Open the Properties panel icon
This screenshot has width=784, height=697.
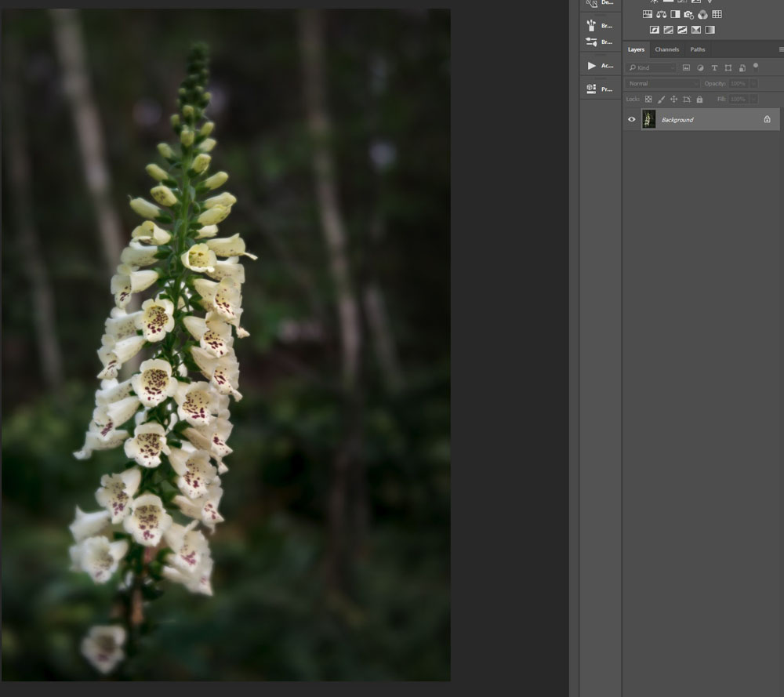click(592, 89)
